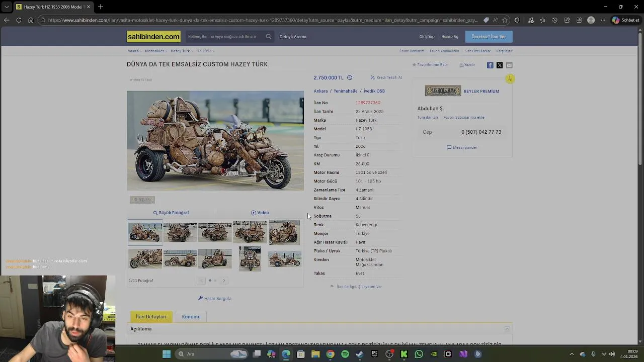Click Detaylı Arama link

(x=293, y=37)
